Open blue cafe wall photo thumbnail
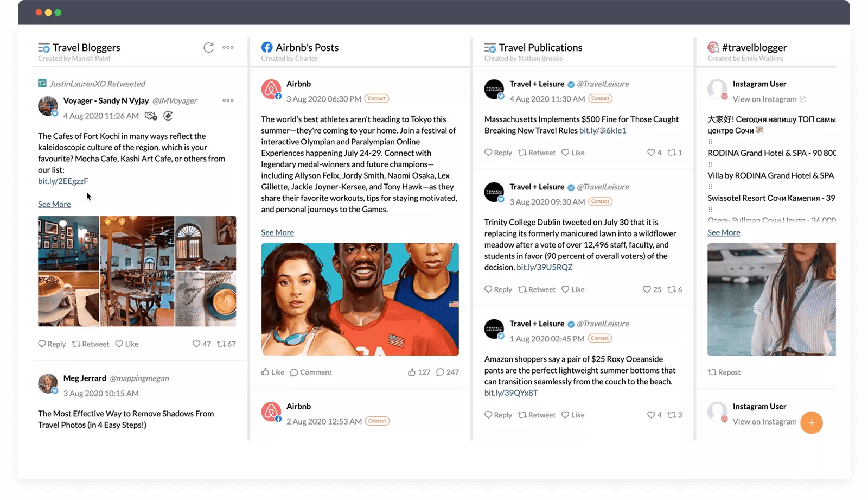The image size is (868, 500). [x=68, y=243]
